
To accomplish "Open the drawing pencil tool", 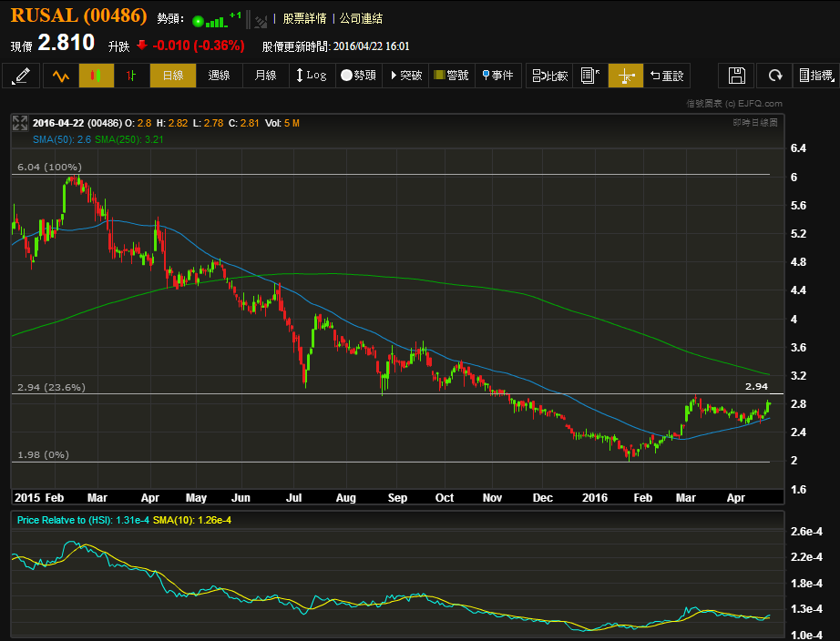I will (21, 76).
